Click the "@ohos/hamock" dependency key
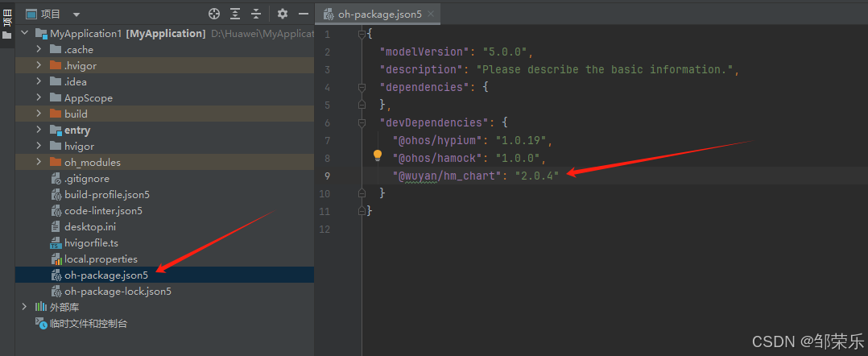The width and height of the screenshot is (868, 356). (437, 159)
